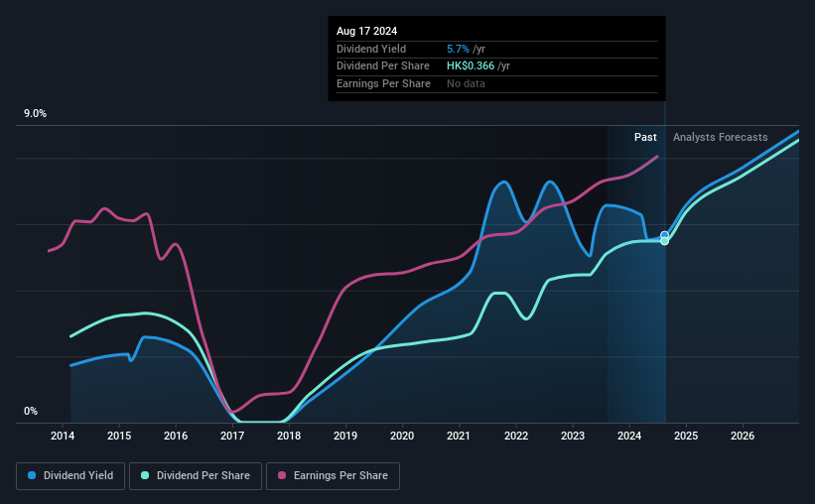
Task: Click the Analysts Forecasts label
Action: click(x=721, y=137)
